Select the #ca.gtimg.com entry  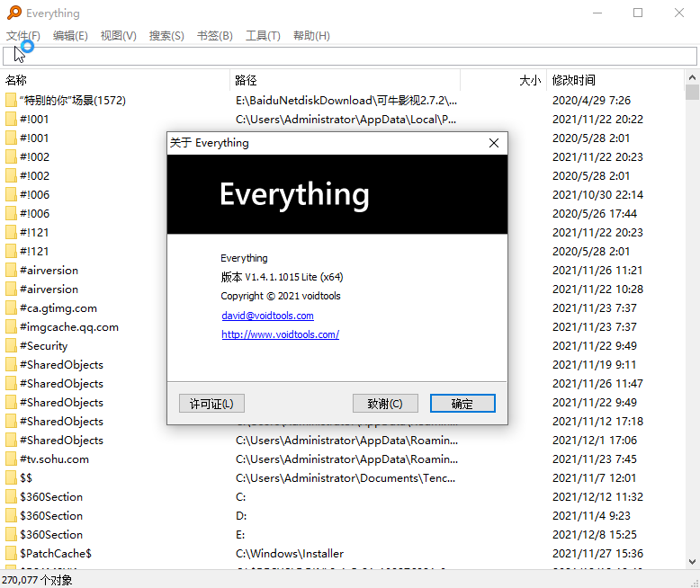[58, 308]
